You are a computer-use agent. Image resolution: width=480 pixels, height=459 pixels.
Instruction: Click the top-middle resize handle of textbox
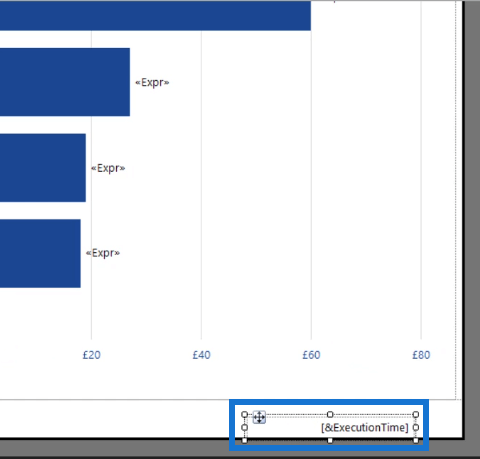[330, 414]
